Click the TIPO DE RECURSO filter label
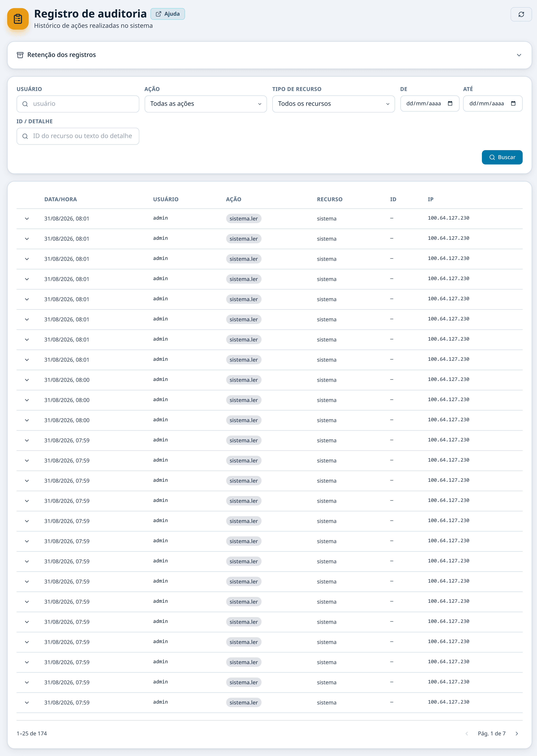The image size is (537, 756). (x=297, y=89)
